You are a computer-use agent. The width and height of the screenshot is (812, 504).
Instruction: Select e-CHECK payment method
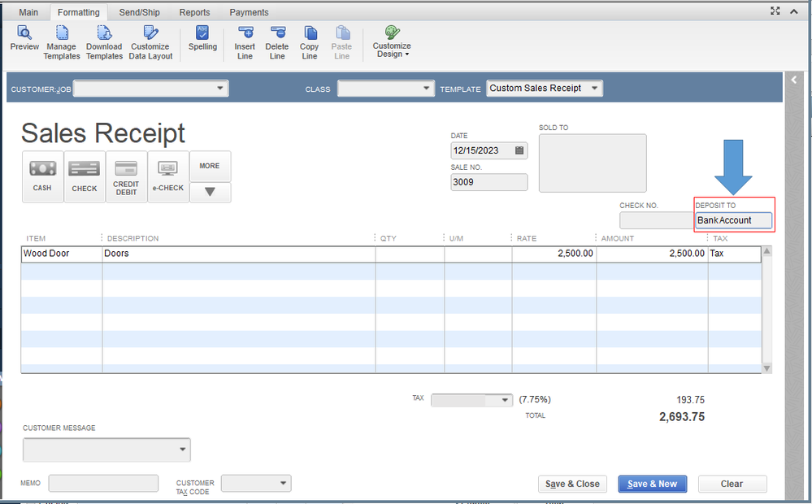[x=168, y=176]
